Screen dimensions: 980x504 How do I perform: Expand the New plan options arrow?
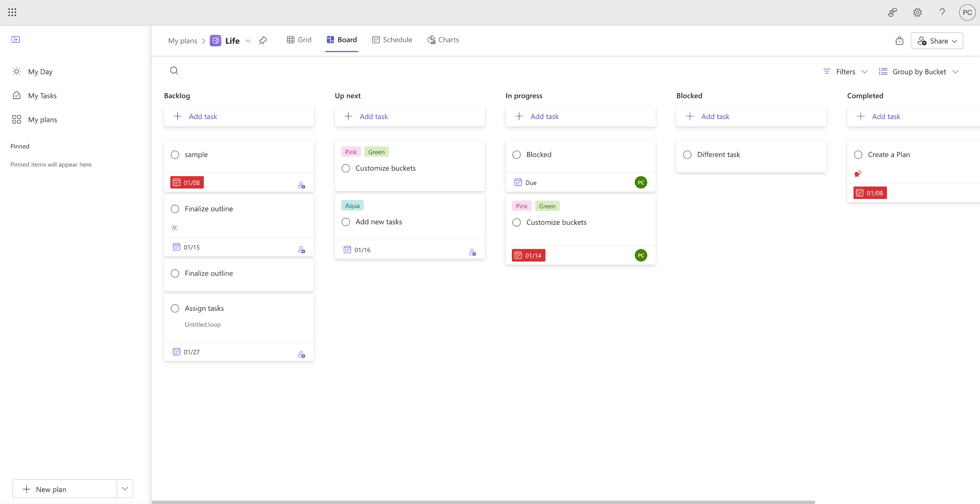125,489
